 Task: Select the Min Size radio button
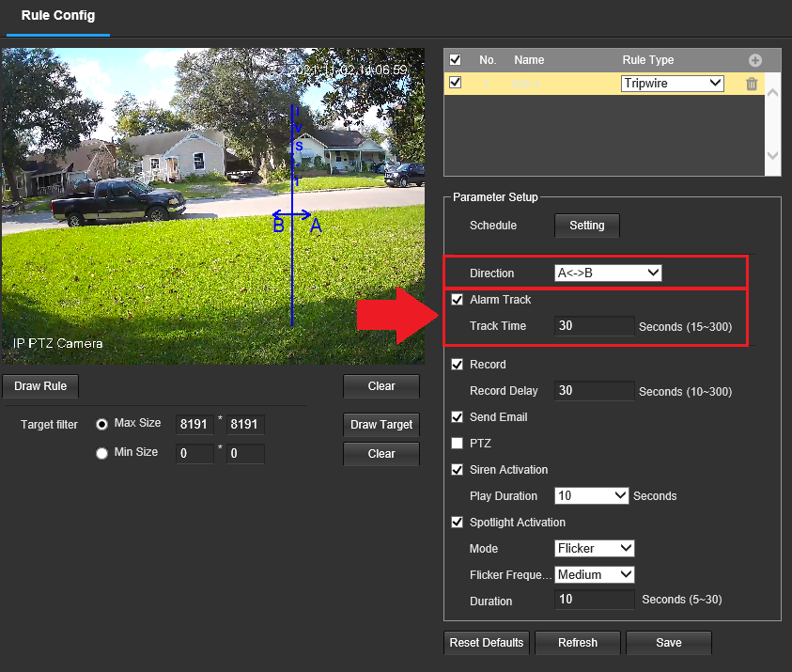point(102,453)
